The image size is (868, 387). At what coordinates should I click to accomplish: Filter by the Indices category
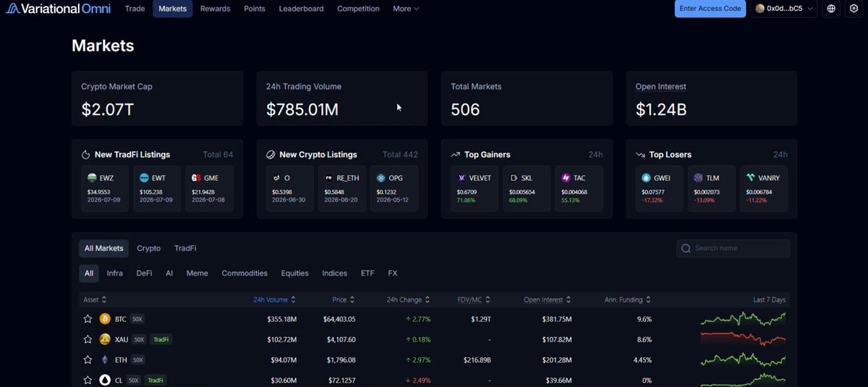pyautogui.click(x=335, y=273)
